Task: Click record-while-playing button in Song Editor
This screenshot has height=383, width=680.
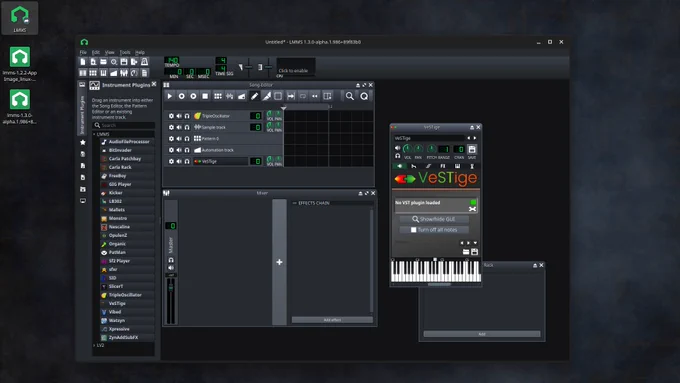Action: 193,96
